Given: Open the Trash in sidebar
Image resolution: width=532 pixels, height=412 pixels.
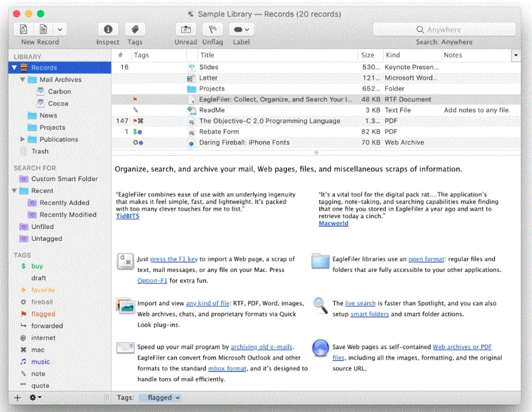Looking at the screenshot, I should pos(40,151).
